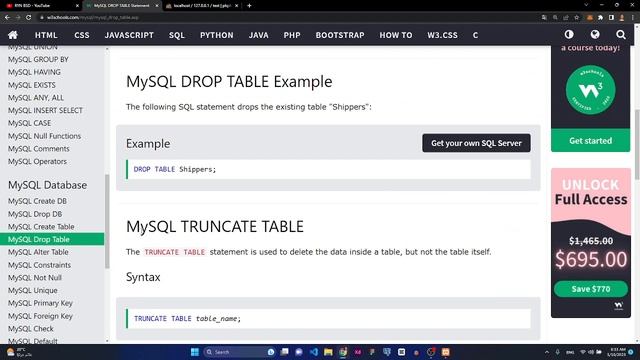Open MySQL Unique in sidebar
This screenshot has width=640, height=360.
[x=33, y=290]
